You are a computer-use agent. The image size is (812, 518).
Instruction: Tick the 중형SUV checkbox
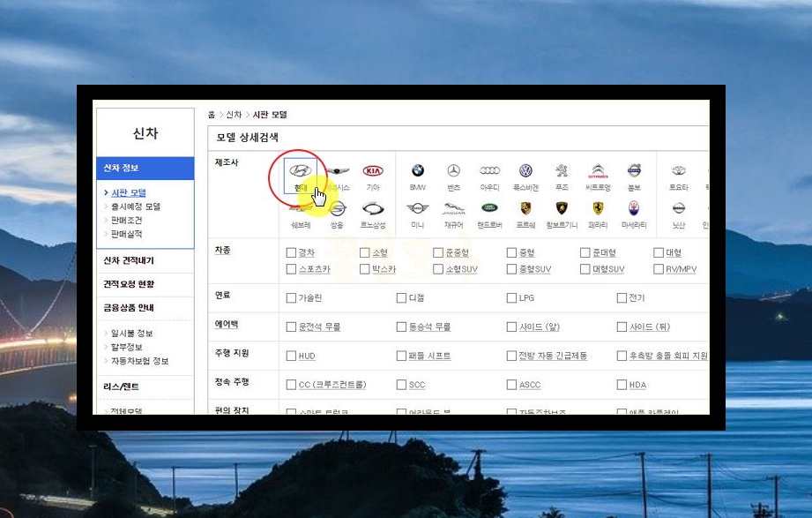pyautogui.click(x=511, y=269)
